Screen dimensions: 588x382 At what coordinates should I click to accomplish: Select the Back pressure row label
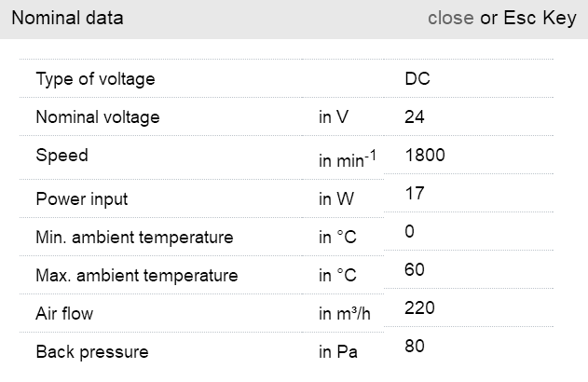(x=91, y=352)
